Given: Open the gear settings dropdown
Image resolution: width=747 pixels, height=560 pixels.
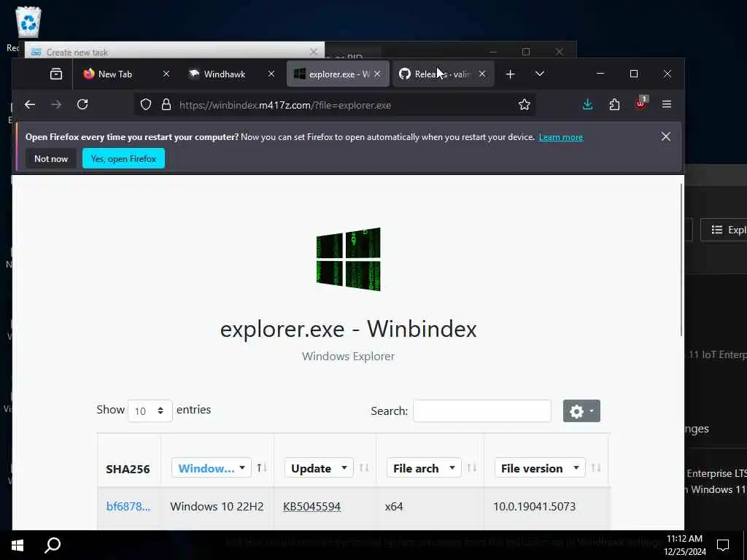Looking at the screenshot, I should point(581,411).
